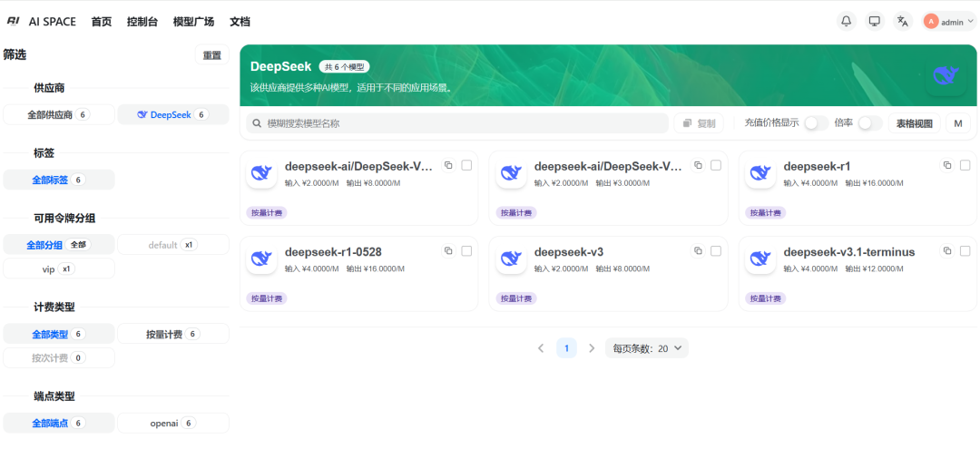Click the deepseek-r1-0528 whale logo
This screenshot has height=449, width=980.
261,259
